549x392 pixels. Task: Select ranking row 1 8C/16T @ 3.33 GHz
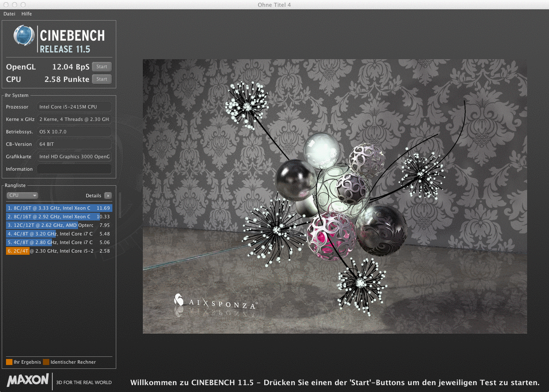pyautogui.click(x=59, y=208)
